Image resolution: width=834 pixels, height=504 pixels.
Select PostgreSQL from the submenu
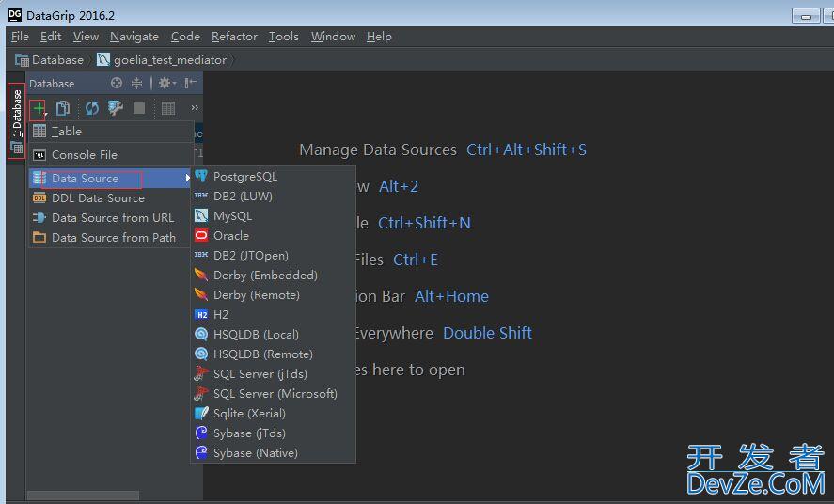pyautogui.click(x=274, y=177)
